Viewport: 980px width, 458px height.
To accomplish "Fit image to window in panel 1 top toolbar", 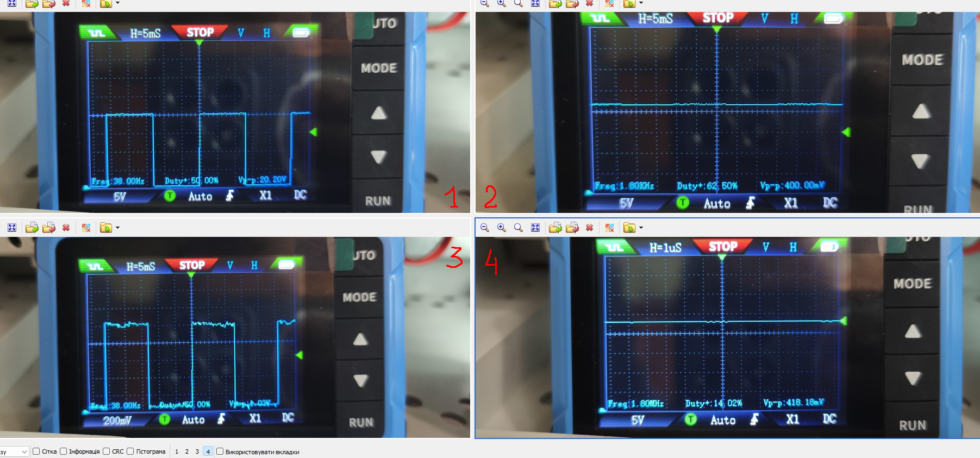I will click(x=12, y=3).
